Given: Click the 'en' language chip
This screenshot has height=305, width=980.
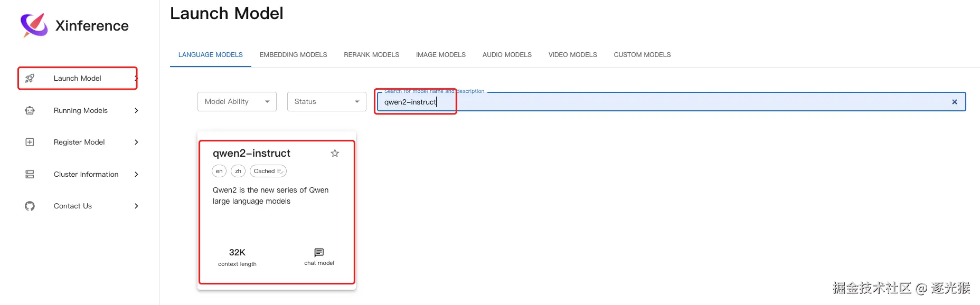Looking at the screenshot, I should [x=219, y=171].
